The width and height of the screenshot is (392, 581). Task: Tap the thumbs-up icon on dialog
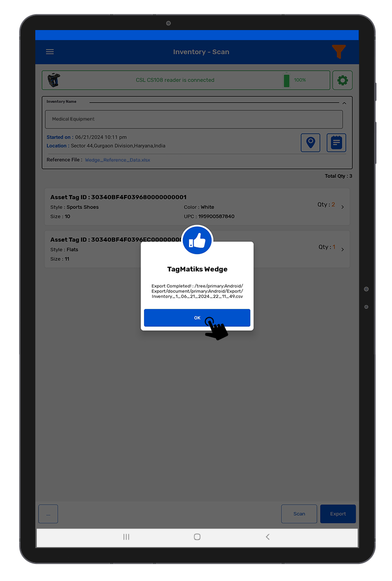click(197, 241)
